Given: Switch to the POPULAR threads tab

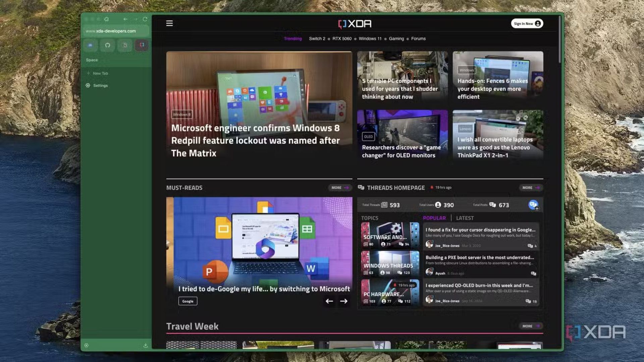Looking at the screenshot, I should (434, 218).
